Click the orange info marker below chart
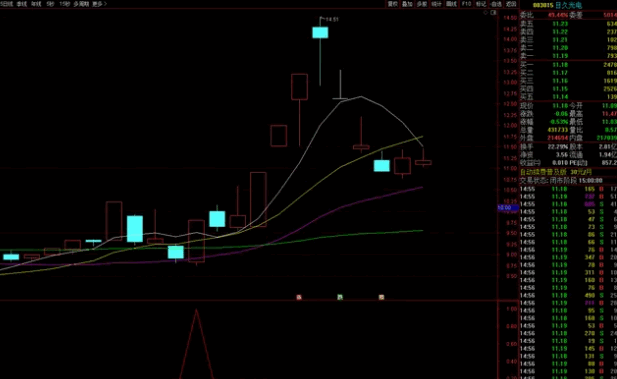Image resolution: width=617 pixels, height=379 pixels. (381, 297)
